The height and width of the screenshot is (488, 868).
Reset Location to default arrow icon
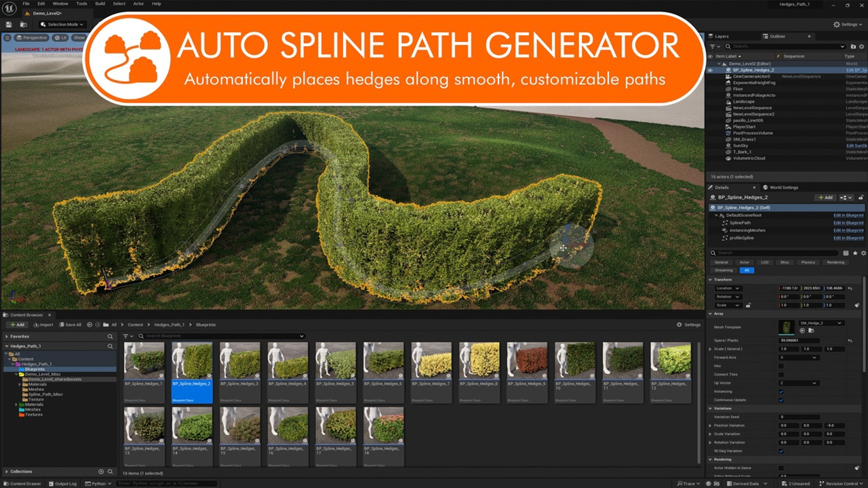click(x=850, y=289)
